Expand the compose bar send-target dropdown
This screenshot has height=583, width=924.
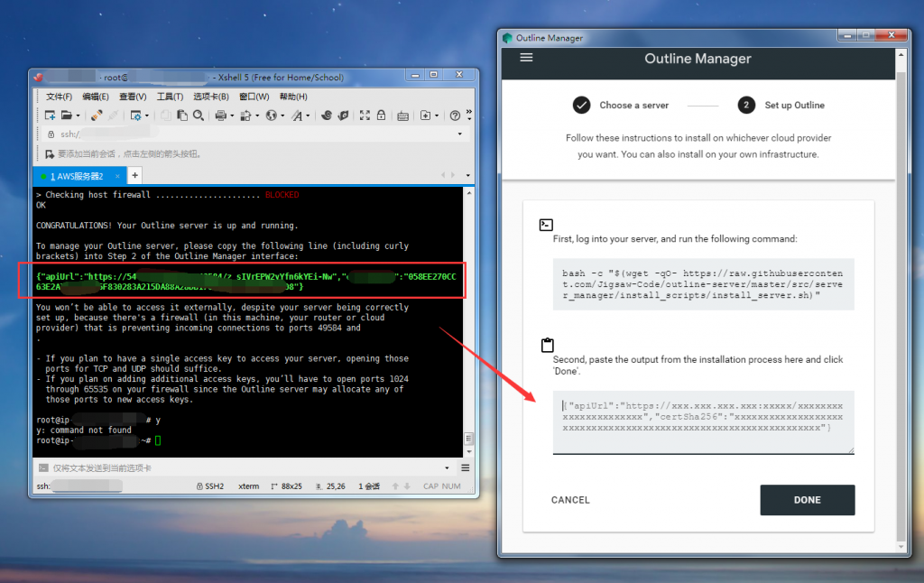click(448, 468)
